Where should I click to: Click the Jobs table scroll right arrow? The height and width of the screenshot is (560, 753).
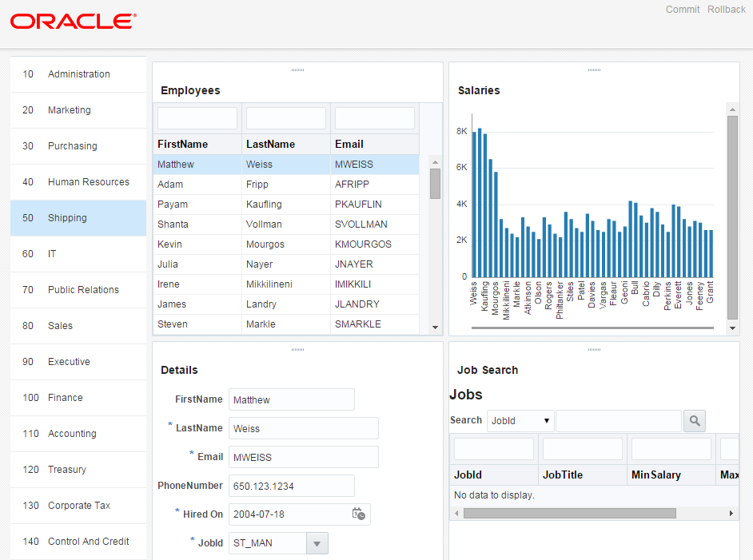point(731,514)
